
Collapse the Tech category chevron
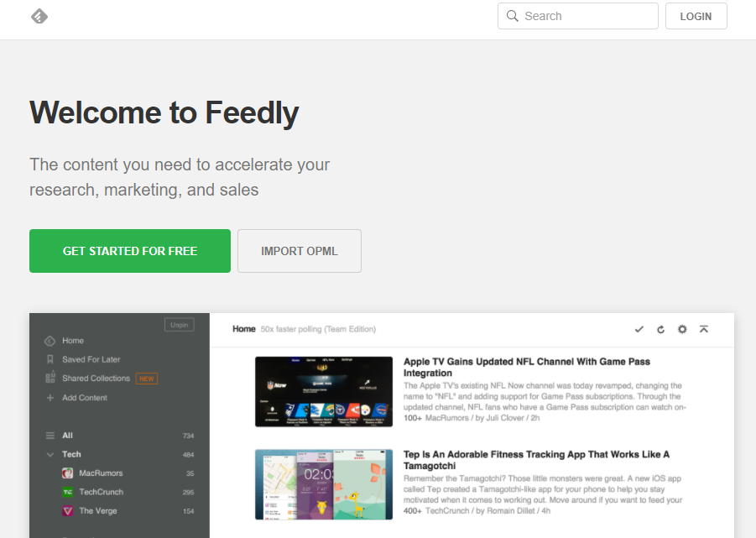coord(50,454)
